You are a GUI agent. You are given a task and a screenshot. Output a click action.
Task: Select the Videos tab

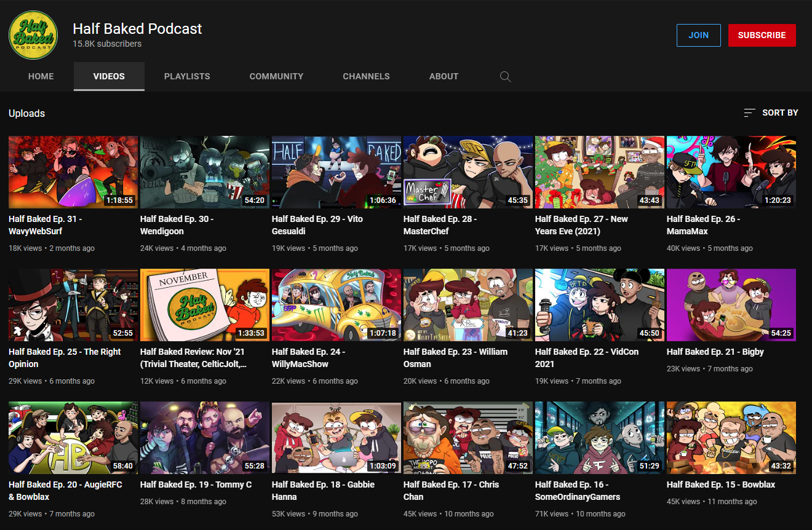109,76
